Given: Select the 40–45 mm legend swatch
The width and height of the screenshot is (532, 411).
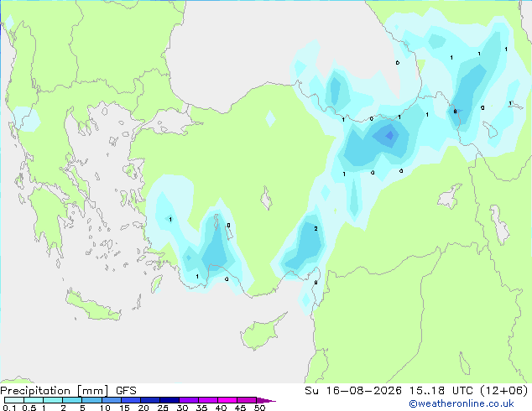Looking at the screenshot, I should coord(227,400).
